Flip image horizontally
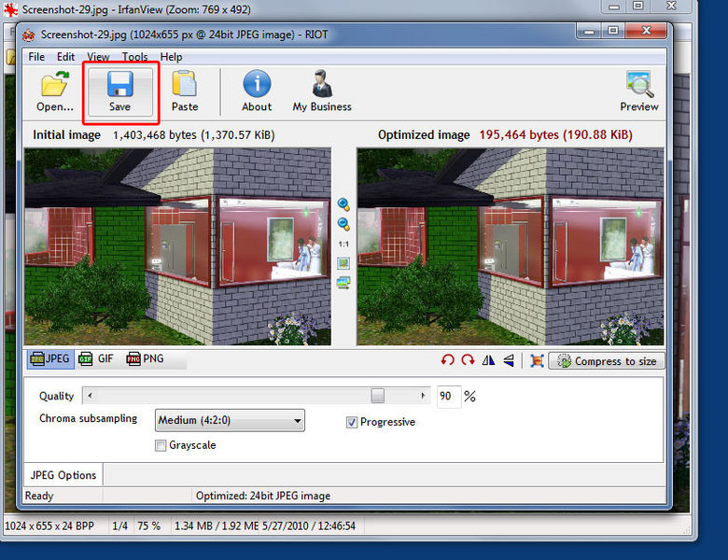This screenshot has height=560, width=728. [x=488, y=360]
